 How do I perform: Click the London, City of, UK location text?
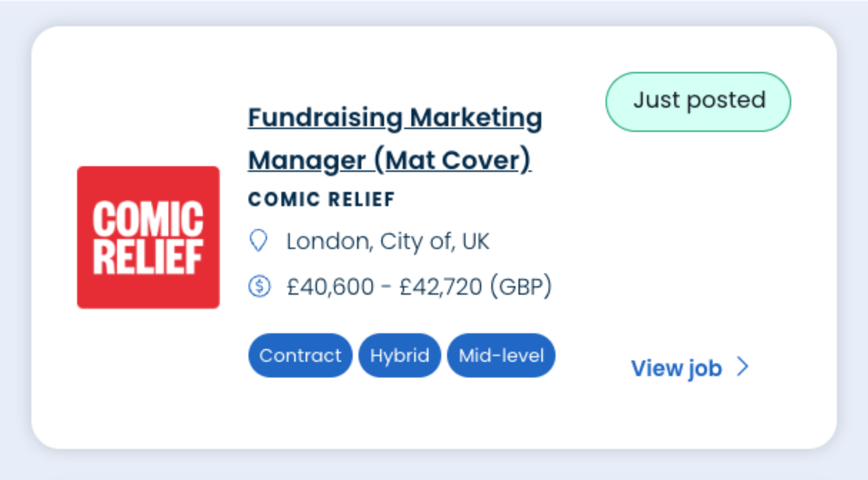387,241
